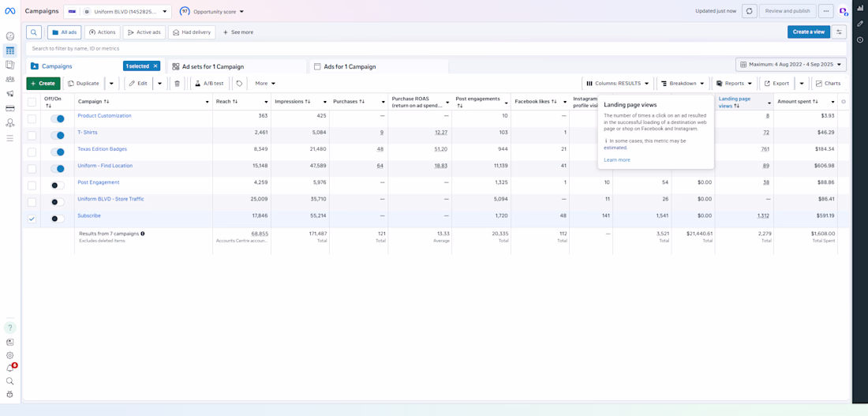Open view settings sliders icon

(839, 32)
